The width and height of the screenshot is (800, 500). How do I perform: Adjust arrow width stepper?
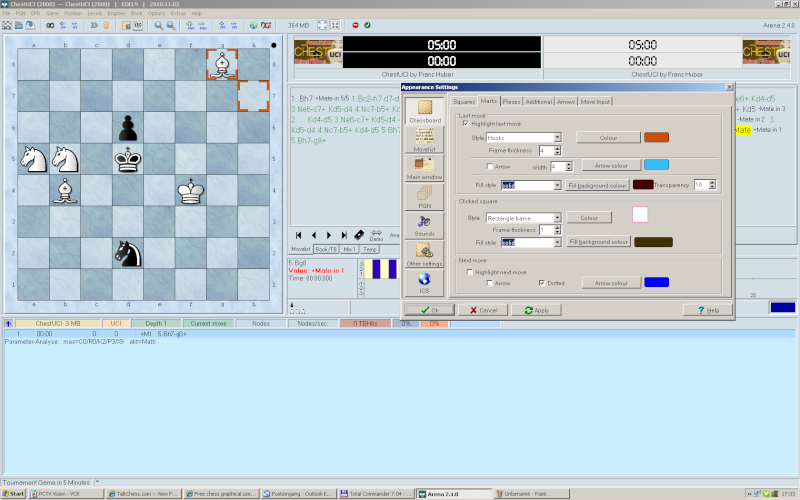tap(569, 166)
